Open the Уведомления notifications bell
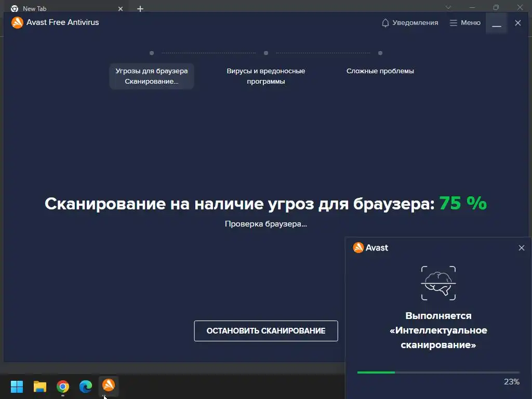The height and width of the screenshot is (399, 532). coord(410,23)
